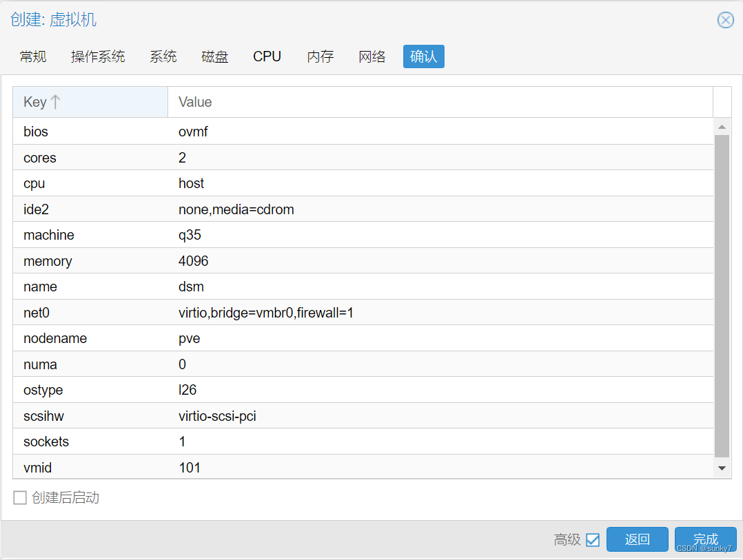Click the virtio-scsi-pci value
The height and width of the screenshot is (560, 743).
pyautogui.click(x=217, y=415)
